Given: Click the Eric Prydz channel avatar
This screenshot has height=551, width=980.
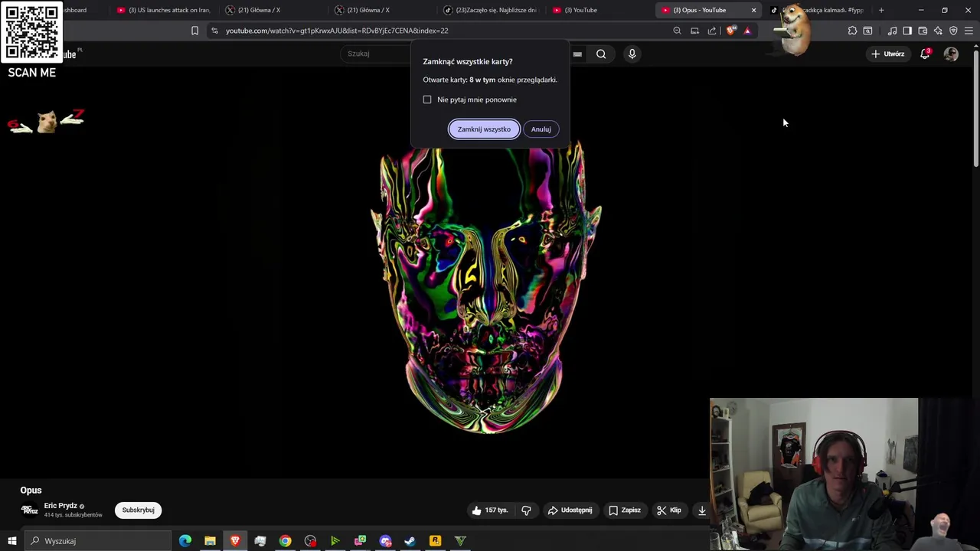Looking at the screenshot, I should click(30, 510).
